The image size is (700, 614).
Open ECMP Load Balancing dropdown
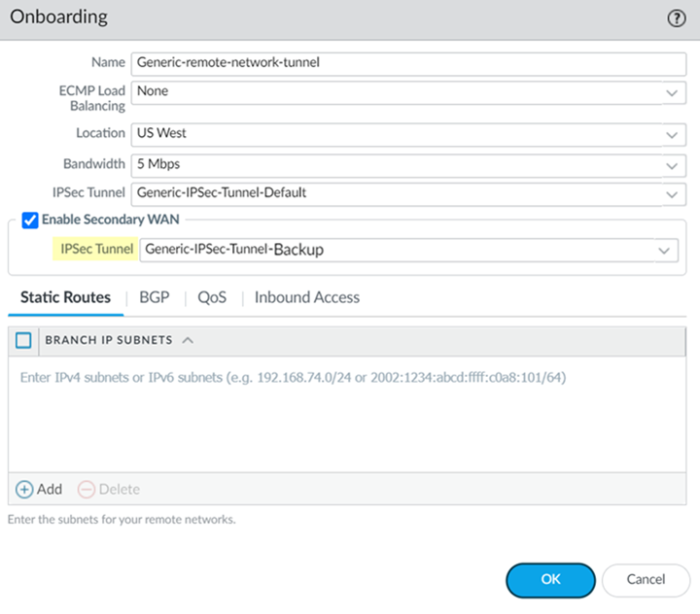[671, 92]
